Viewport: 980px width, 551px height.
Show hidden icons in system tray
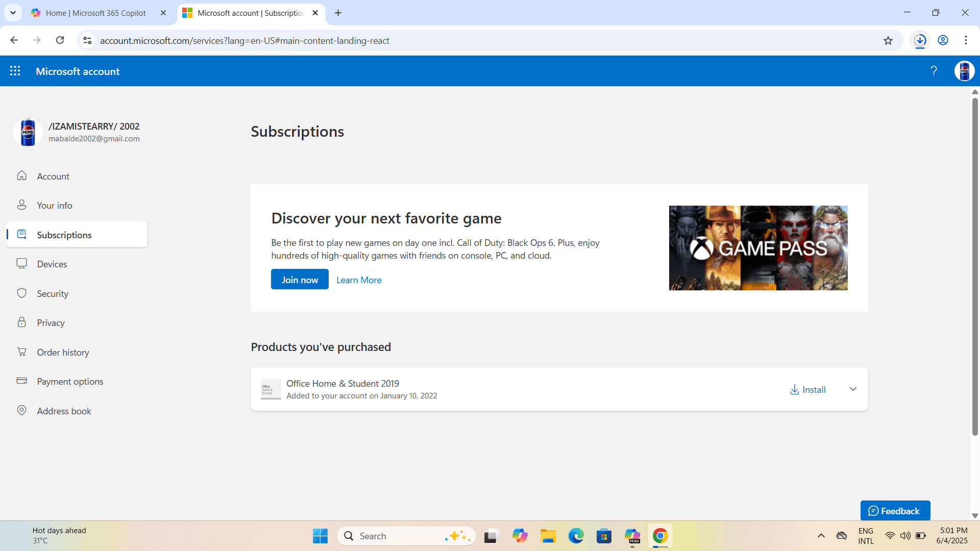[x=821, y=536]
